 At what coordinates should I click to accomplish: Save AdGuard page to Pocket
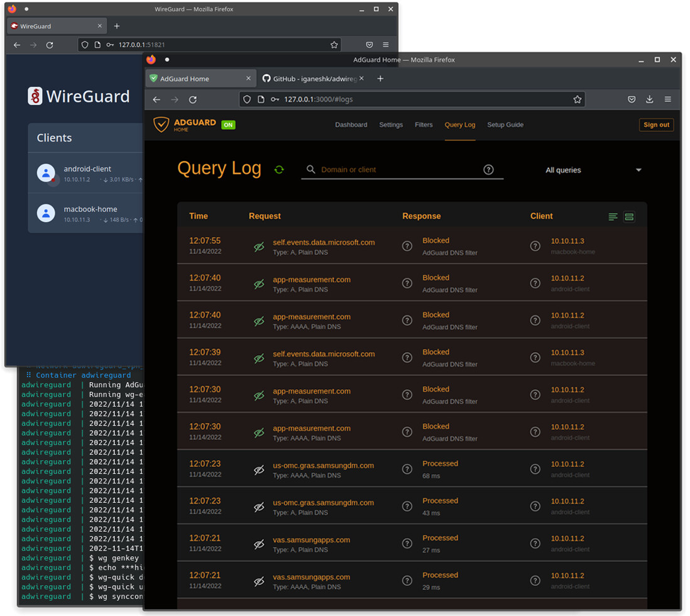click(632, 100)
